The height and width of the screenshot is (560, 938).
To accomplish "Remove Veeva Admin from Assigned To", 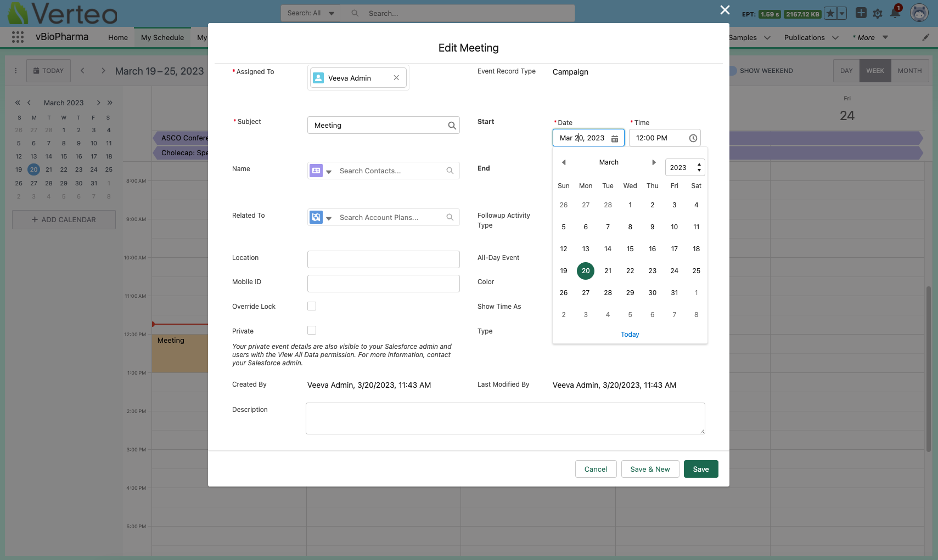I will coord(396,78).
